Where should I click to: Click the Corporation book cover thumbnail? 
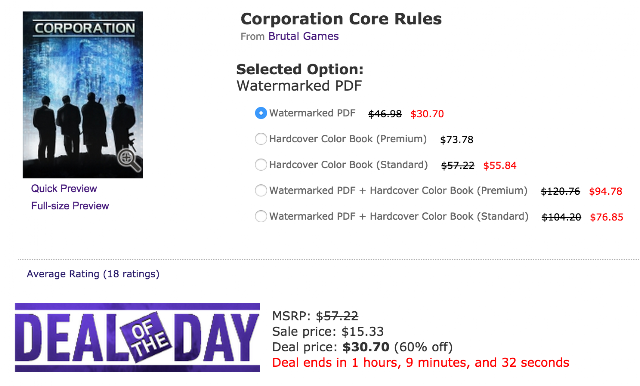pyautogui.click(x=83, y=95)
